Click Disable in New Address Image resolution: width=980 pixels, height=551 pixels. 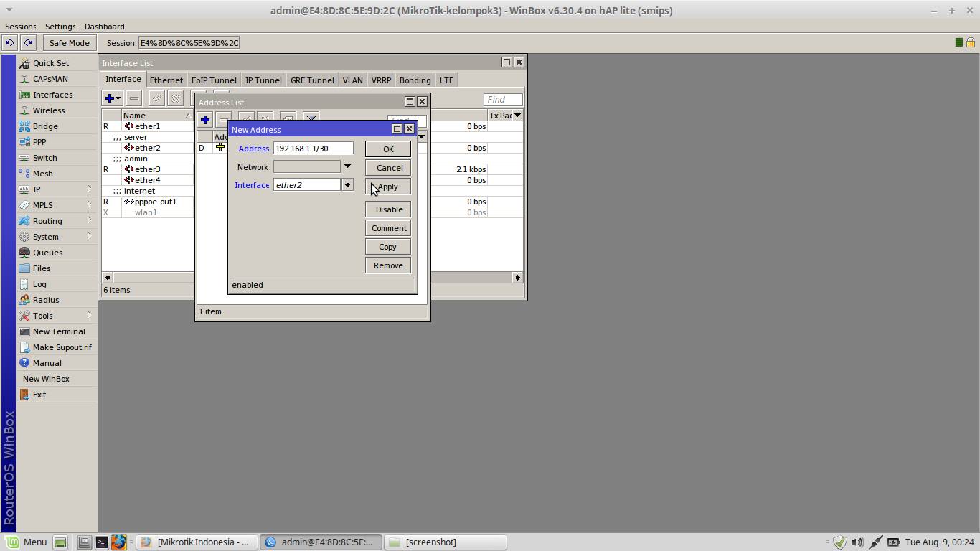[x=388, y=209]
